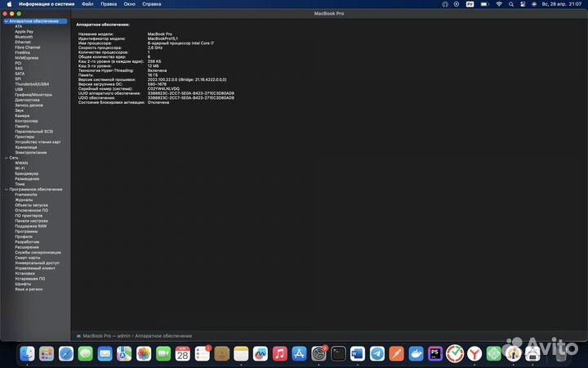The width and height of the screenshot is (588, 368).
Task: Open System Preferences gear in Dock
Action: 318,353
